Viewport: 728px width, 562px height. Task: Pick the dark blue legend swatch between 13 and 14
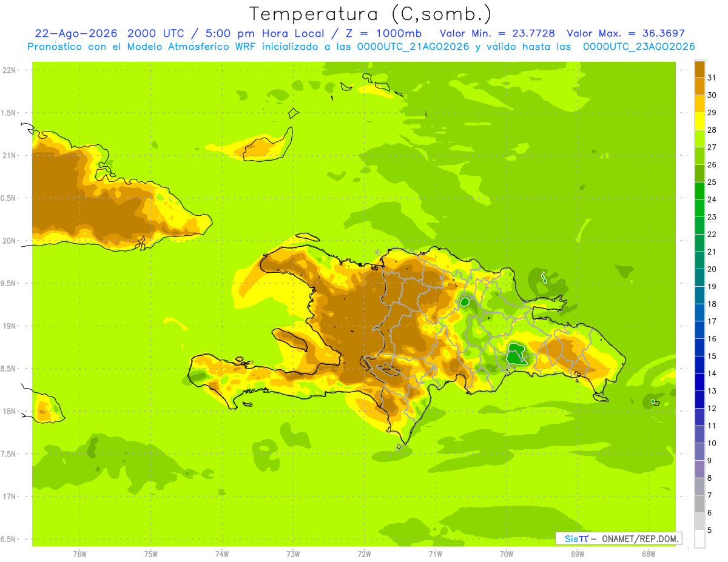click(x=699, y=382)
